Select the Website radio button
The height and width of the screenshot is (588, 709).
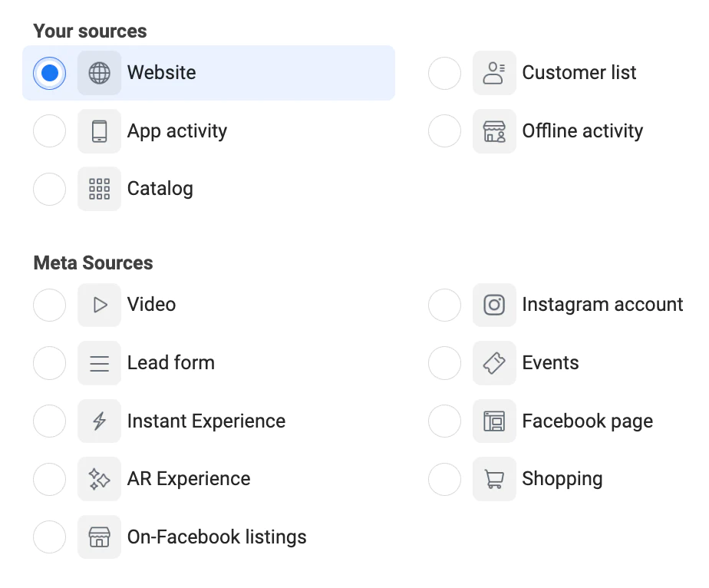(x=50, y=73)
